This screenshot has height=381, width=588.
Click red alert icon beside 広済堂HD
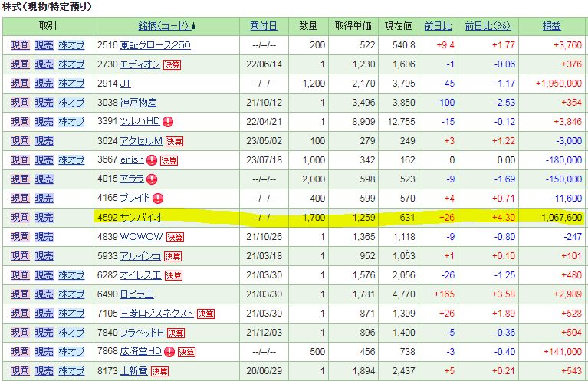(169, 352)
